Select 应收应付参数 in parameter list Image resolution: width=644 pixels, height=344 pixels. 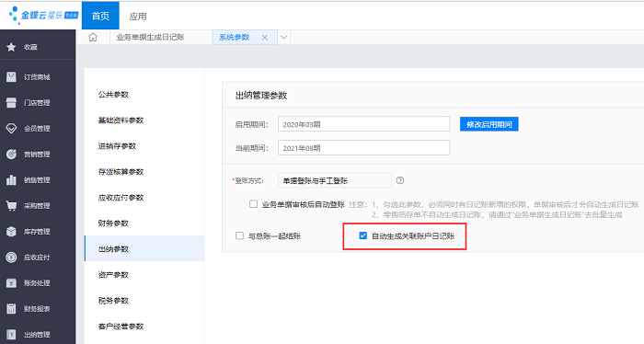(x=121, y=198)
